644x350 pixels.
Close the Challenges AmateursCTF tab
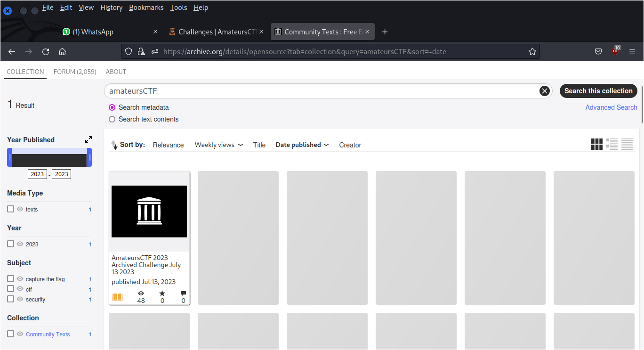[x=261, y=32]
